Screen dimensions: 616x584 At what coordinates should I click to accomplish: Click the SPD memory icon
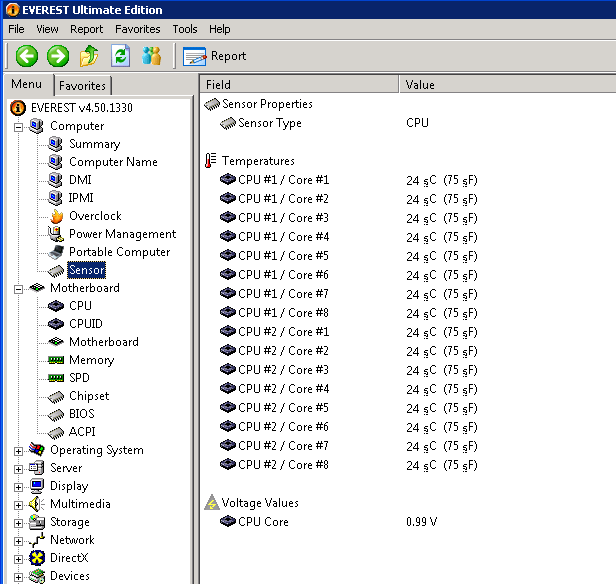56,378
